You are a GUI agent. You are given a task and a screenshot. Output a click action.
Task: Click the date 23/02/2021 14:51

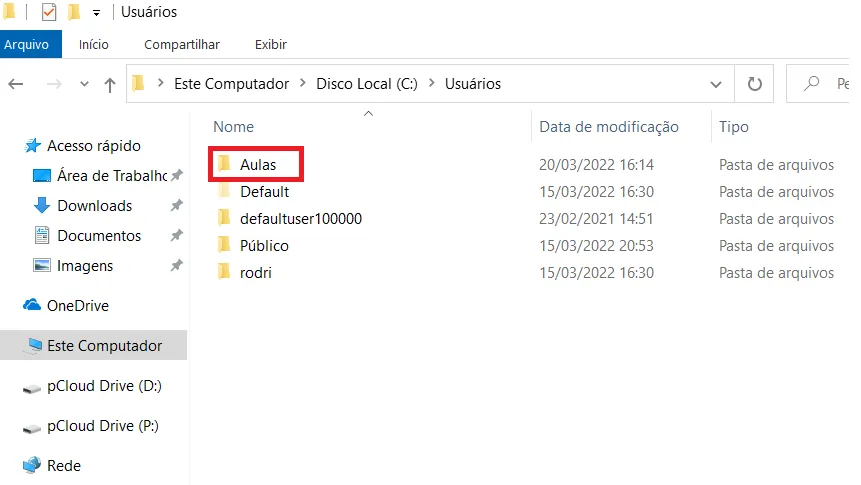click(x=596, y=219)
